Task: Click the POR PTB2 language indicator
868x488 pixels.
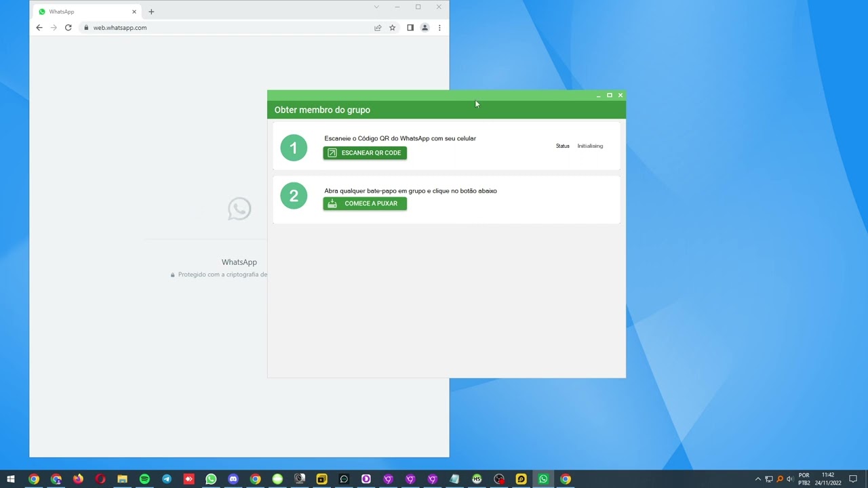Action: [804, 479]
